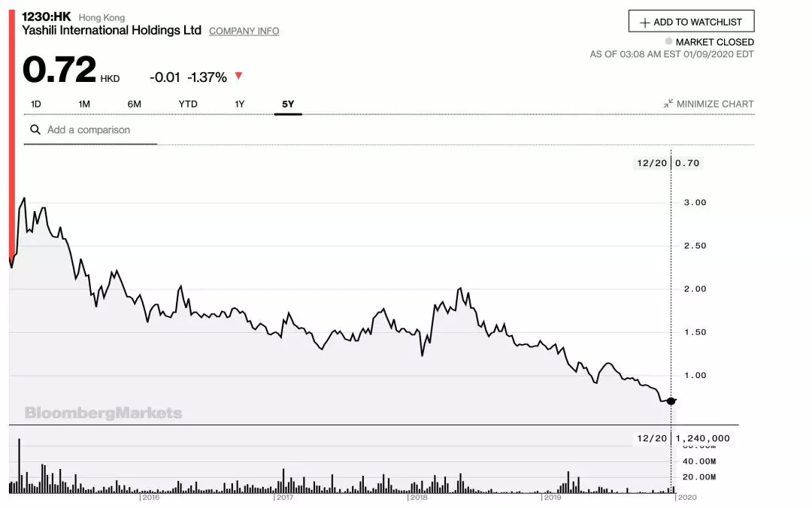812x508 pixels.
Task: Click the BloombergMarkets watermark logo
Action: 103,413
